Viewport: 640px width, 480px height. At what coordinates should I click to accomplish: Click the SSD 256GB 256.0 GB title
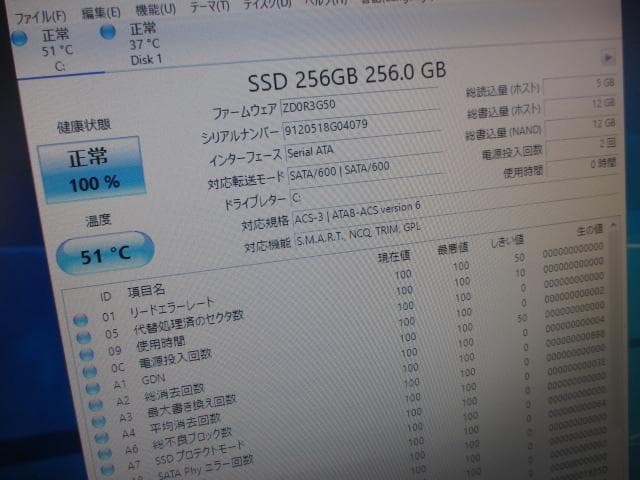[x=347, y=76]
